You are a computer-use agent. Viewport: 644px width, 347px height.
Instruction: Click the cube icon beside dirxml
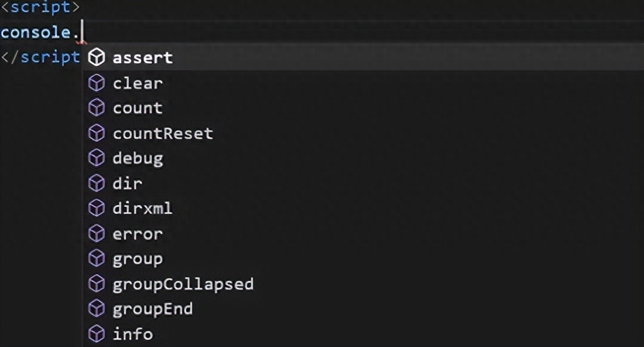[x=97, y=209]
